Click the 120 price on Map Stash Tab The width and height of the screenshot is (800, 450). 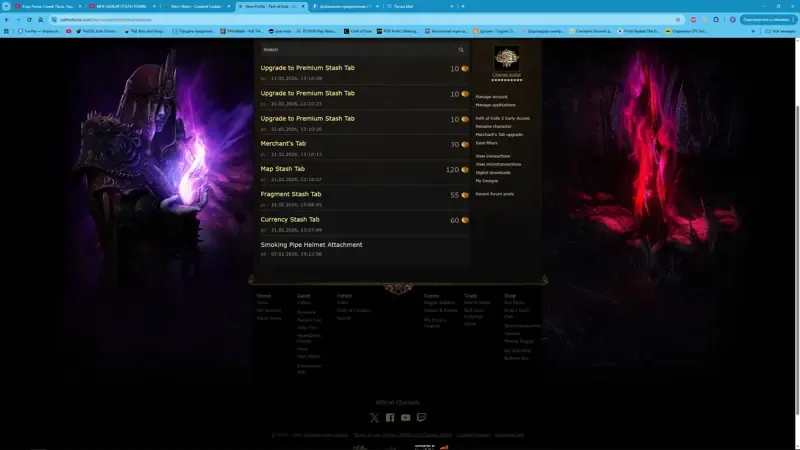coord(452,169)
